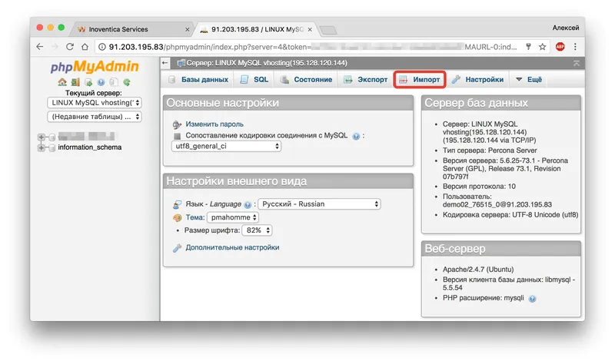615x364 pixels.
Task: Click the Дополнительные настройки link
Action: (233, 247)
